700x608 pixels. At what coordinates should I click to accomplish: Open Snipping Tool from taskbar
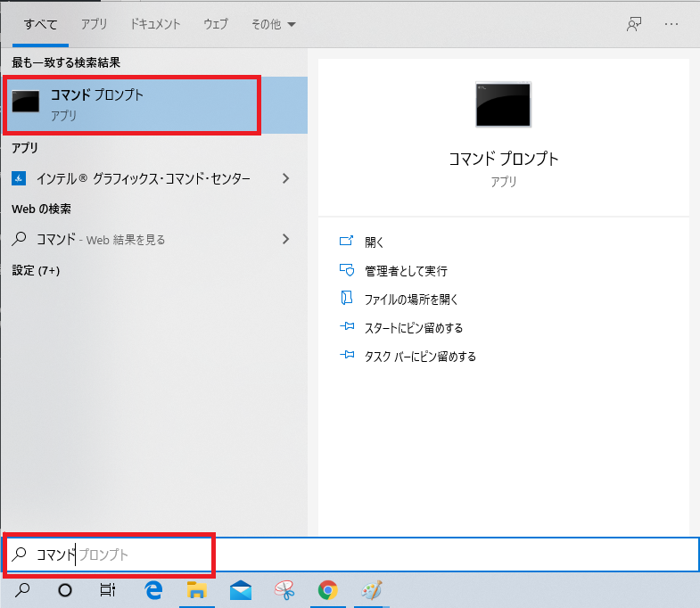pos(284,590)
